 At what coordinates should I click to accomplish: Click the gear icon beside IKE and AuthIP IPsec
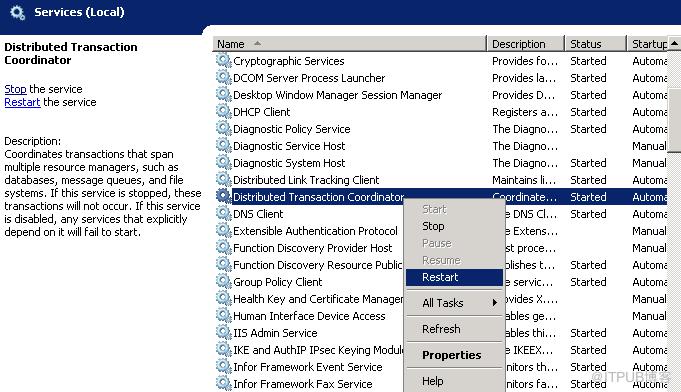(223, 349)
